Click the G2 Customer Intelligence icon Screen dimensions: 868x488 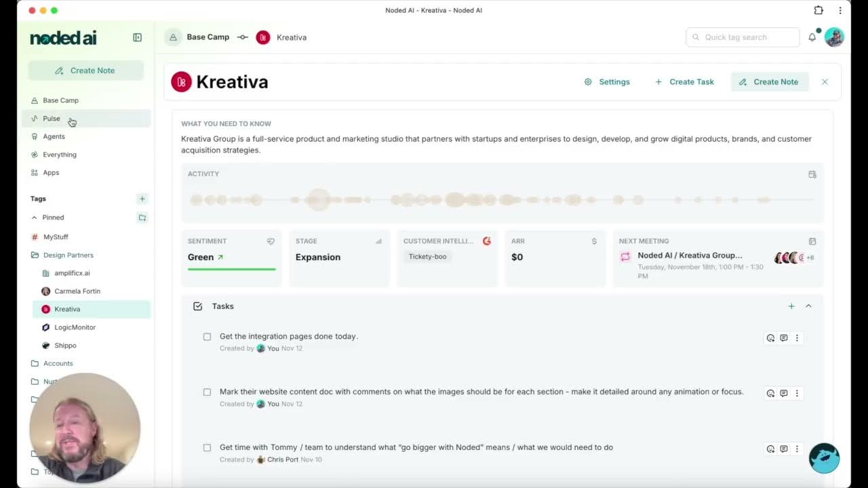click(487, 241)
